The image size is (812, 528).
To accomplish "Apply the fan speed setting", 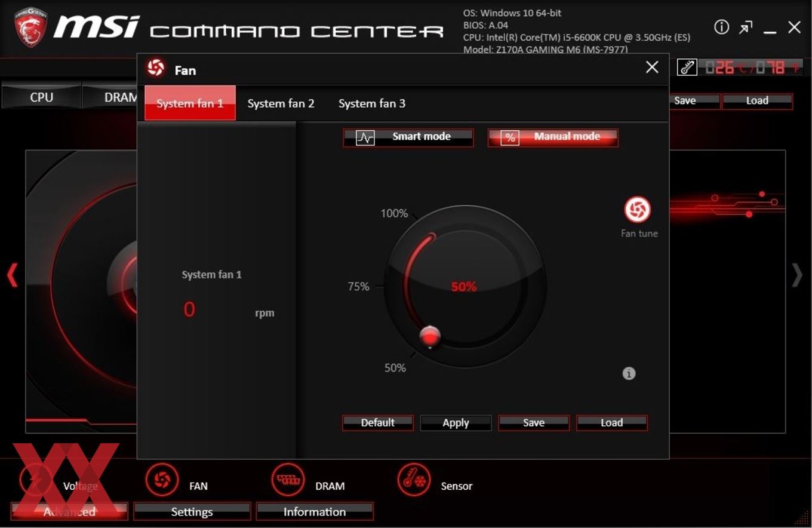I will coord(456,423).
